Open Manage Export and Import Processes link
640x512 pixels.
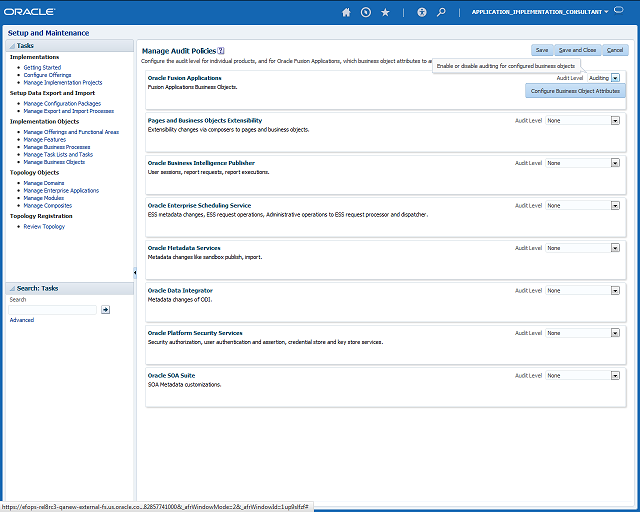pyautogui.click(x=69, y=111)
